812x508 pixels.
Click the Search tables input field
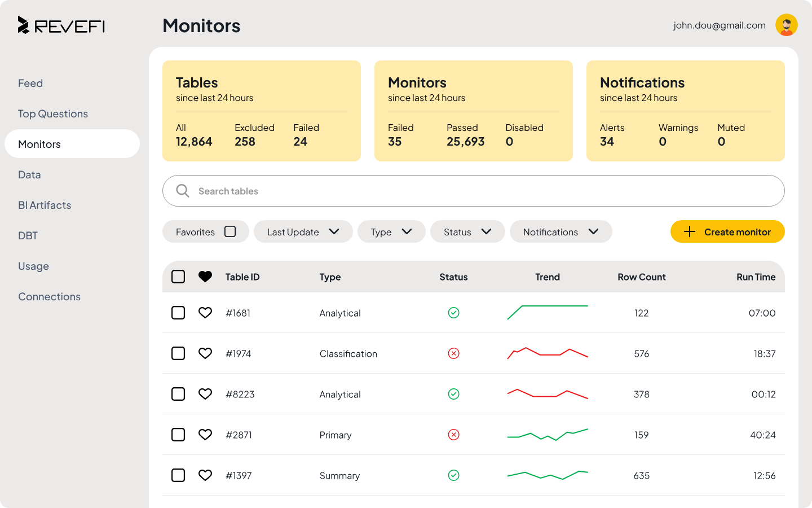tap(474, 191)
